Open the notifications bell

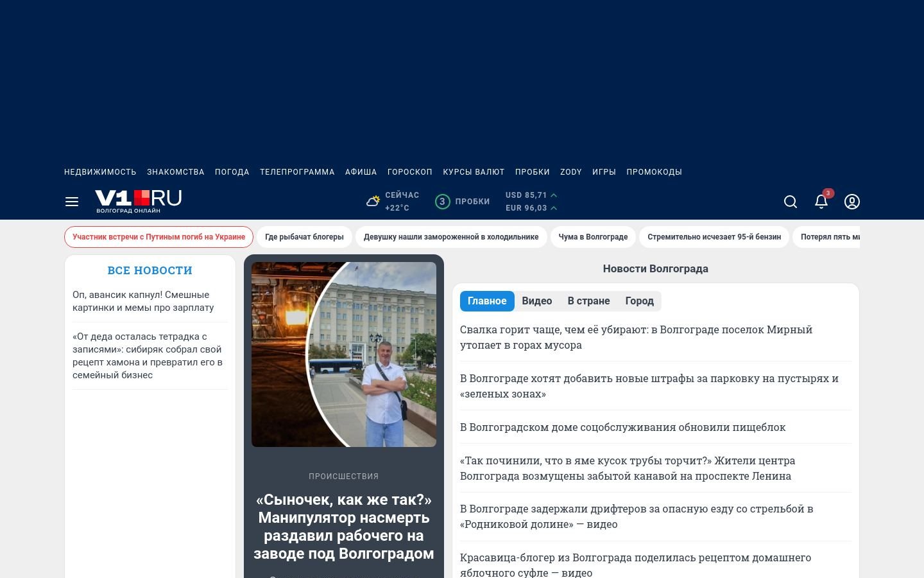pos(821,201)
